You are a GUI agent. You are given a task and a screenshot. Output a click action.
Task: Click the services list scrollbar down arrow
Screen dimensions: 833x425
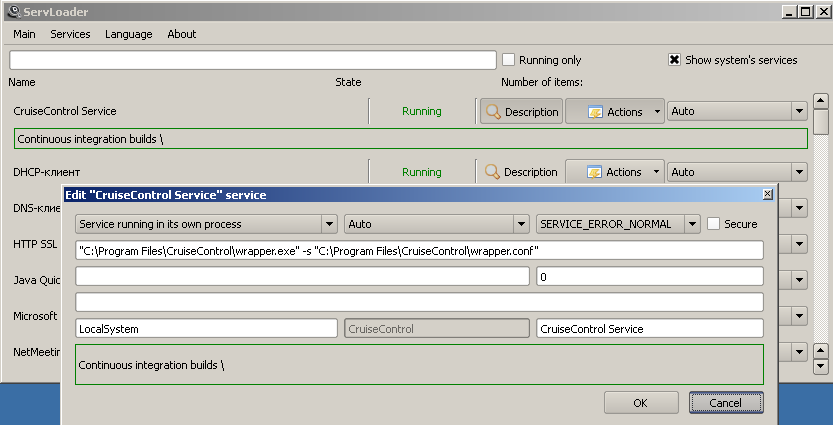(x=821, y=366)
